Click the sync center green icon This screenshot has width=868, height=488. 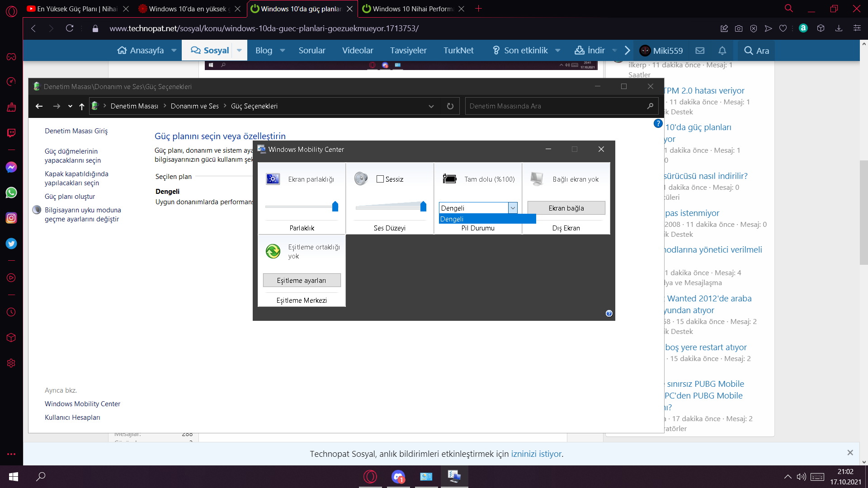coord(273,251)
